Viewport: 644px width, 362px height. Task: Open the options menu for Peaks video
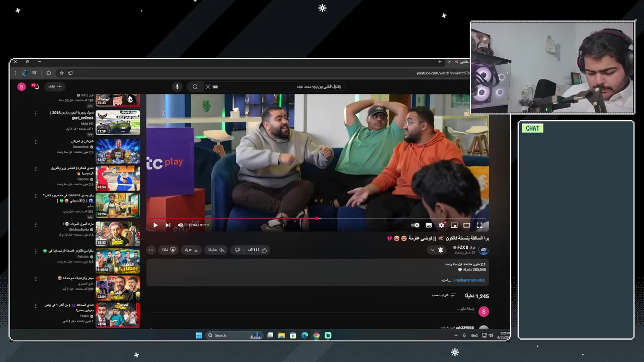pos(36,305)
